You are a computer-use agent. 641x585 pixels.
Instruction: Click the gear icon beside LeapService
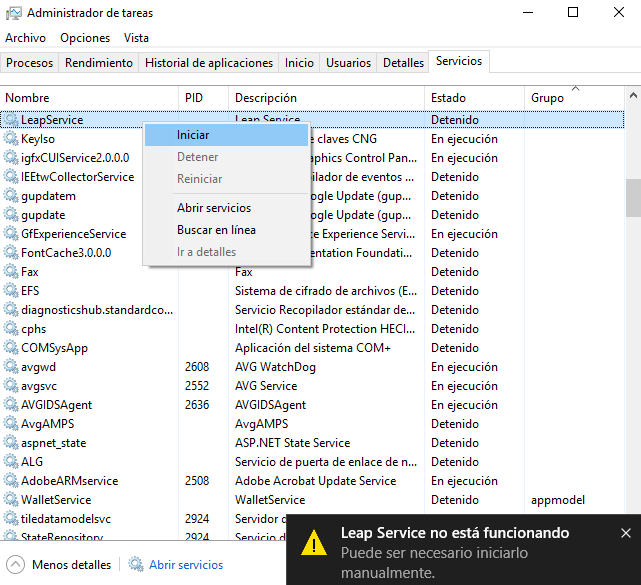coord(11,120)
